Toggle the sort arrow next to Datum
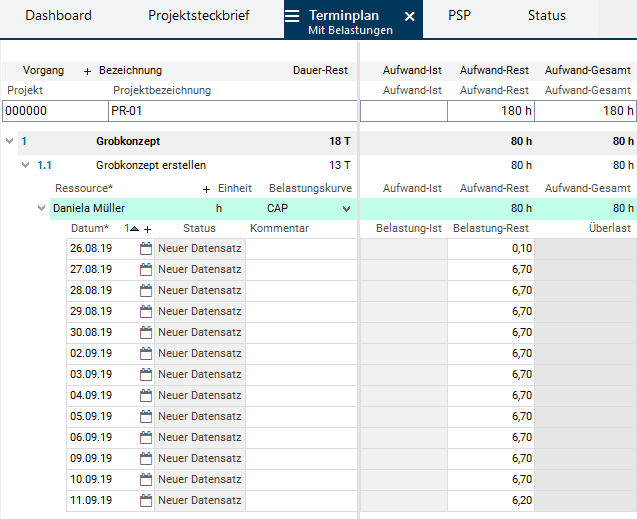This screenshot has height=519, width=637. click(x=134, y=229)
